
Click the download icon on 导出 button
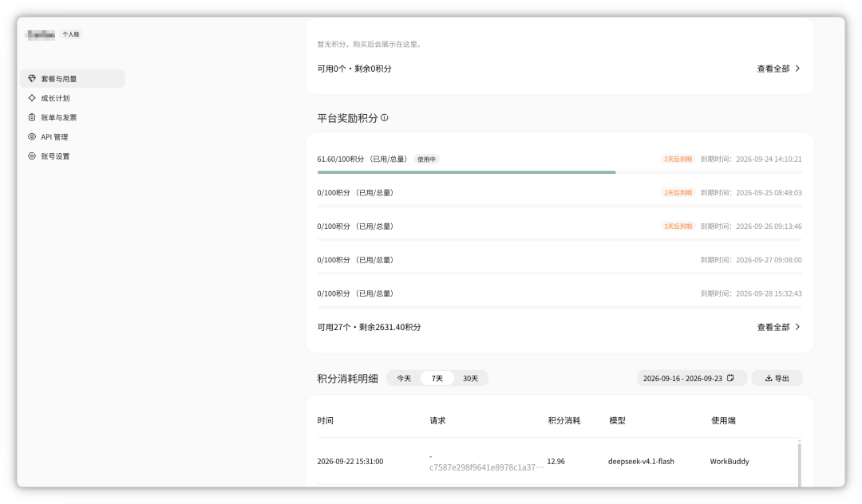tap(769, 378)
